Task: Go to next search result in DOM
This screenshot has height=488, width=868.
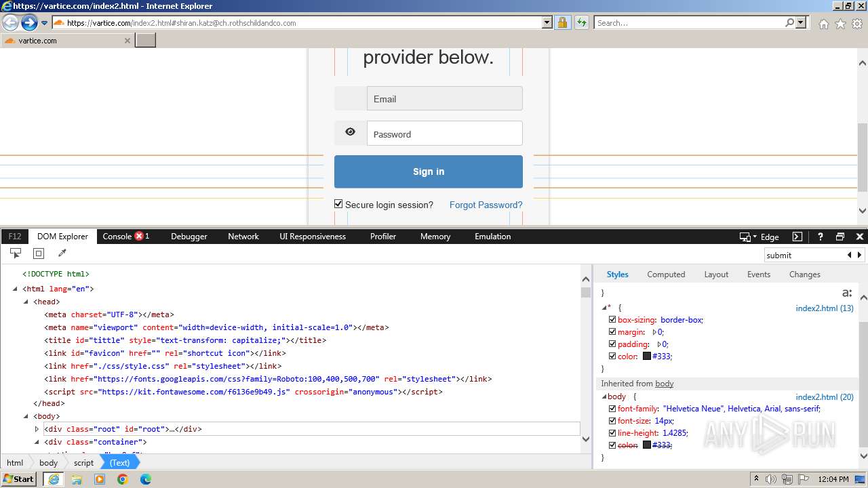Action: 860,255
